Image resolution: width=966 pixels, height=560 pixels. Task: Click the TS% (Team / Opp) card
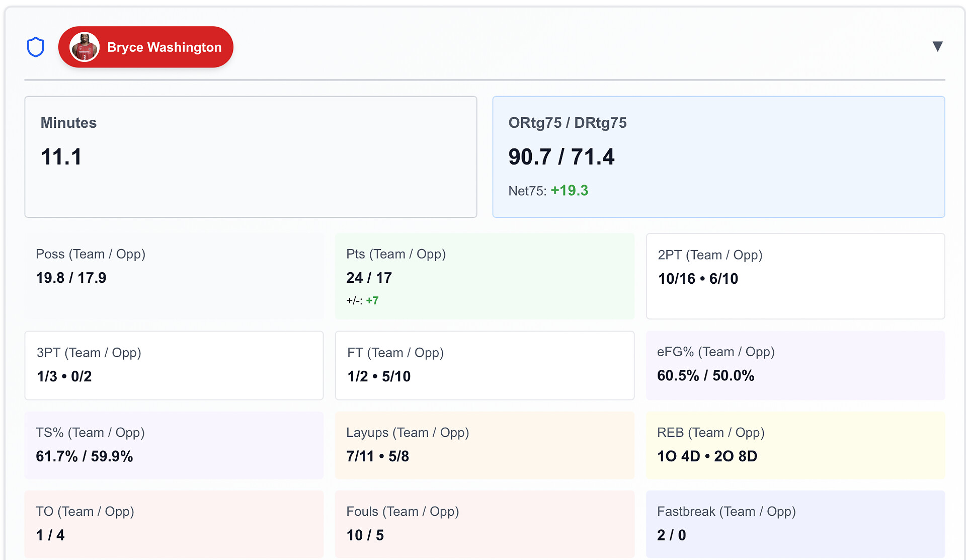[174, 445]
